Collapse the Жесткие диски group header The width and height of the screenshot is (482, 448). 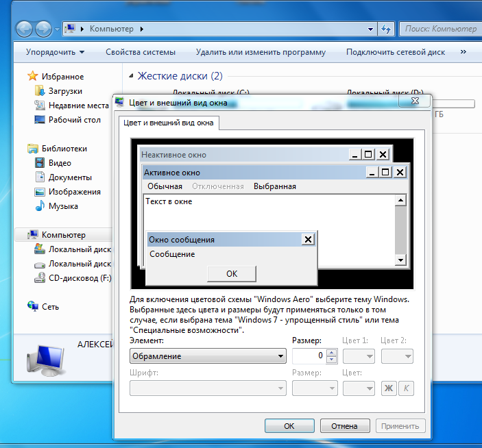coord(180,76)
